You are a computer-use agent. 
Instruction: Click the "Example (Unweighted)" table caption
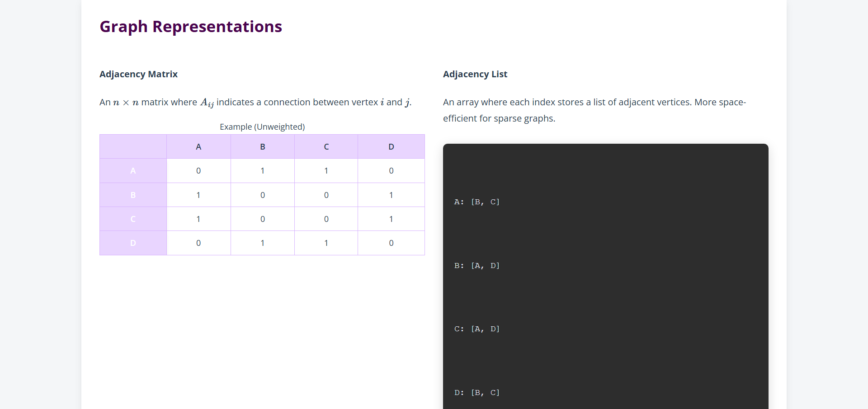coord(262,127)
